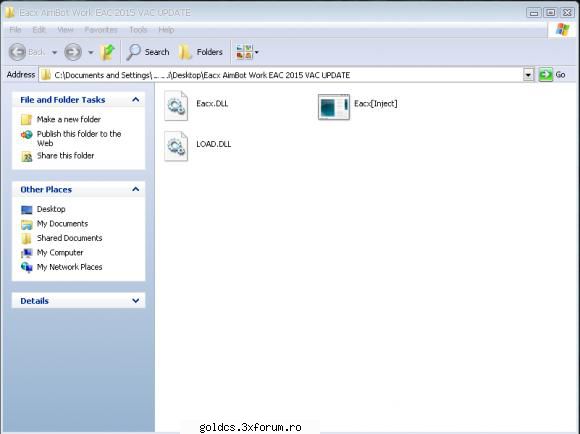This screenshot has height=434, width=580.
Task: Open the Tools menu
Action: tap(138, 30)
